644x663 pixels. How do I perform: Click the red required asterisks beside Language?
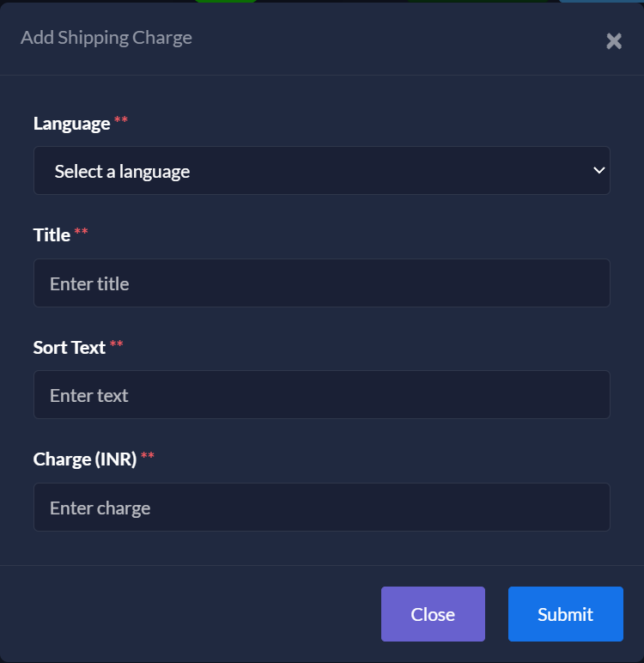(x=121, y=121)
